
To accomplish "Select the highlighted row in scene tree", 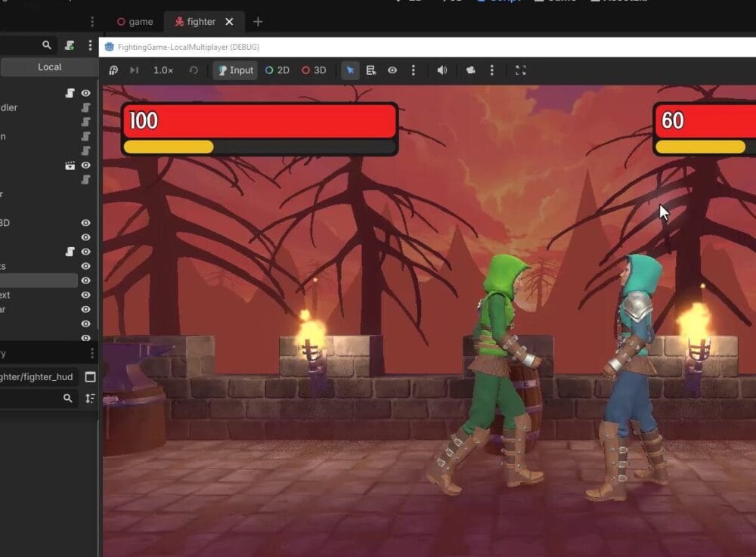I will [x=39, y=280].
